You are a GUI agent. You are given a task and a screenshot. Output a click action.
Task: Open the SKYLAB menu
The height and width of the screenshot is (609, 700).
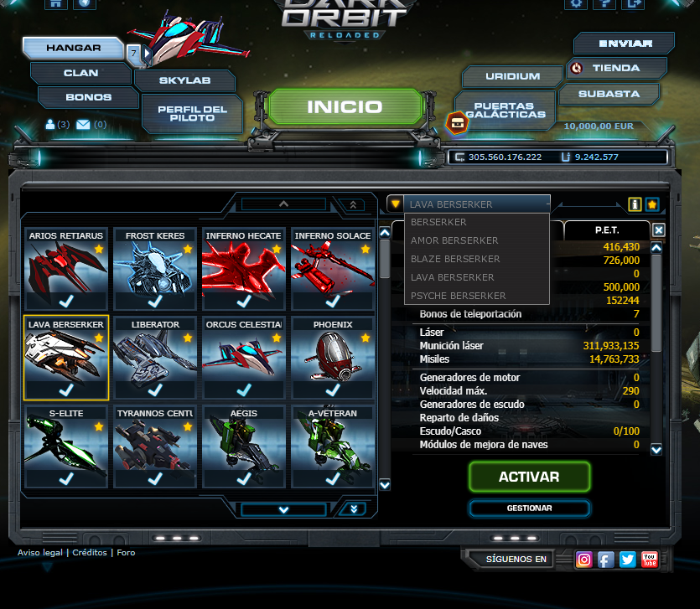(x=184, y=80)
